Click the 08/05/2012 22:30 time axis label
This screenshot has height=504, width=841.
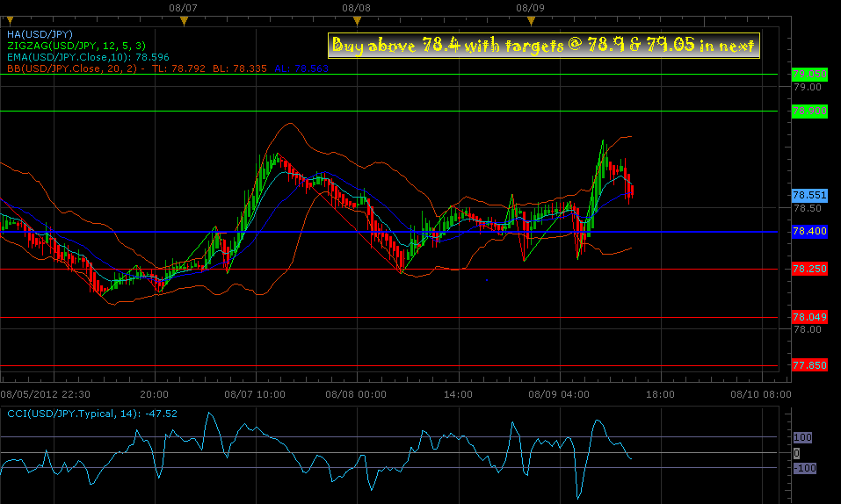[45, 394]
